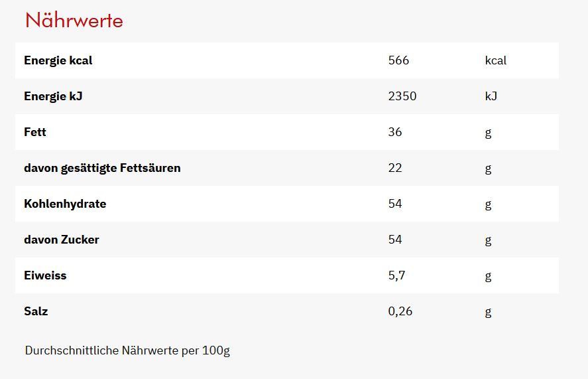Click the Durchschnittliche Nährwerte per 100g footnote
This screenshot has width=588, height=379.
[x=127, y=350]
